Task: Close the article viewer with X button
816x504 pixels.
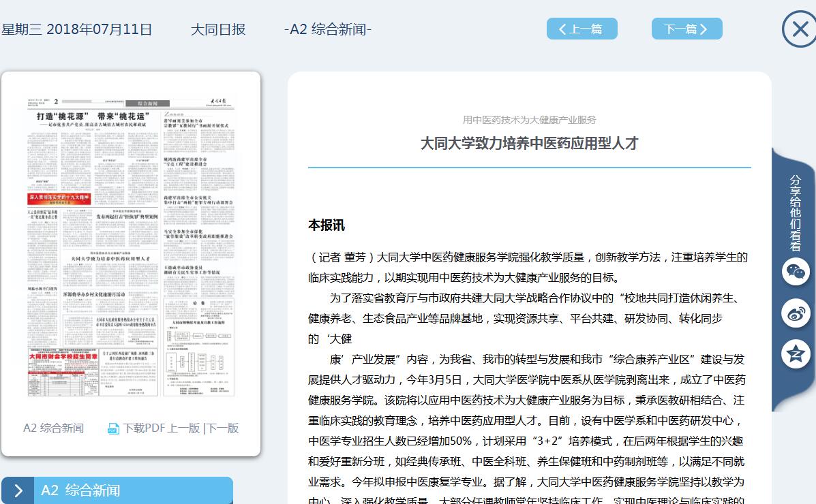Action: pos(800,29)
